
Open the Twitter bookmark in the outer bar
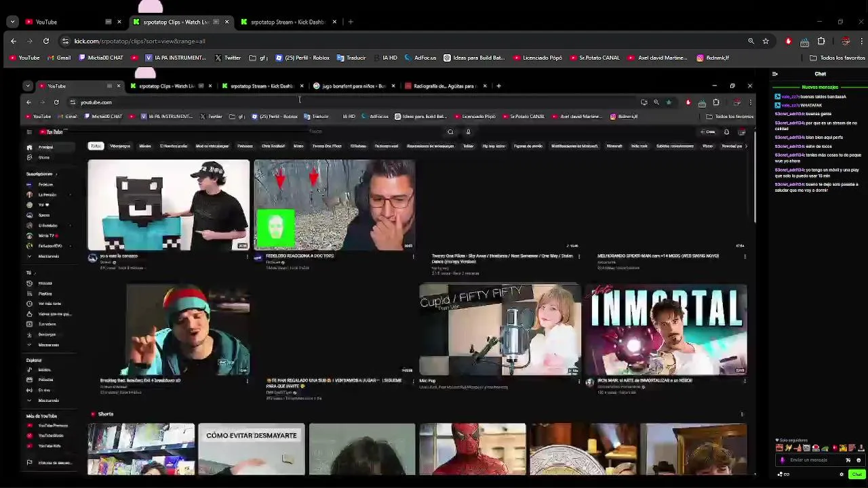(x=228, y=58)
